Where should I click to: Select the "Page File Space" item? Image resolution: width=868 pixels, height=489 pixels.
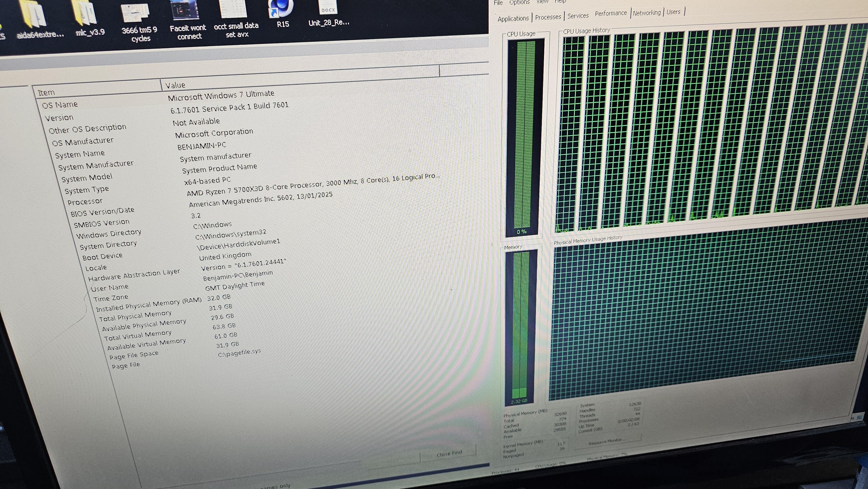tap(134, 355)
